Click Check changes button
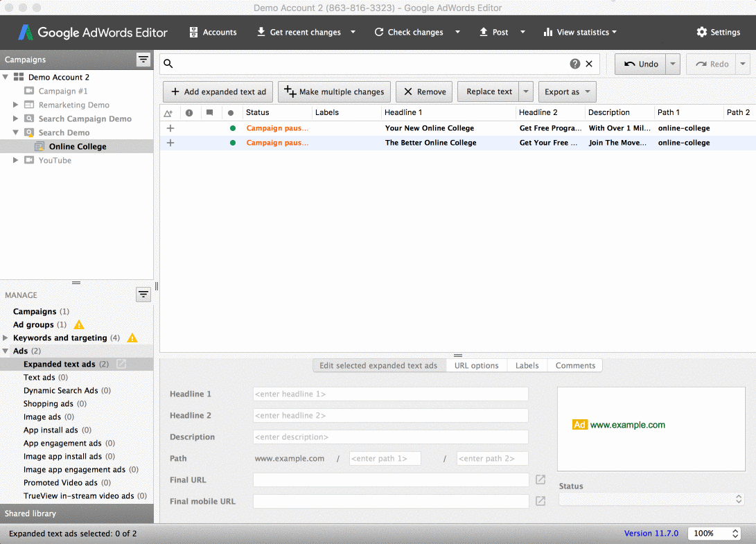 tap(409, 33)
